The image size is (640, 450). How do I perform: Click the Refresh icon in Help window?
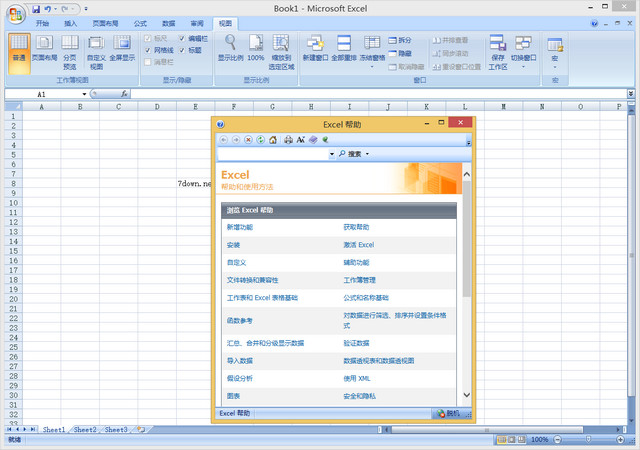coord(261,140)
